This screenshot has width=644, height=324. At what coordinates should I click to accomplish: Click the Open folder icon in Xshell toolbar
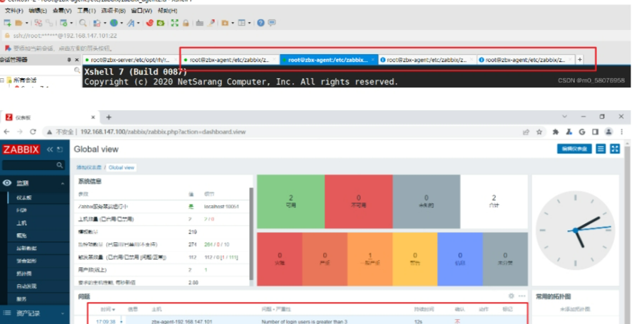click(19, 23)
